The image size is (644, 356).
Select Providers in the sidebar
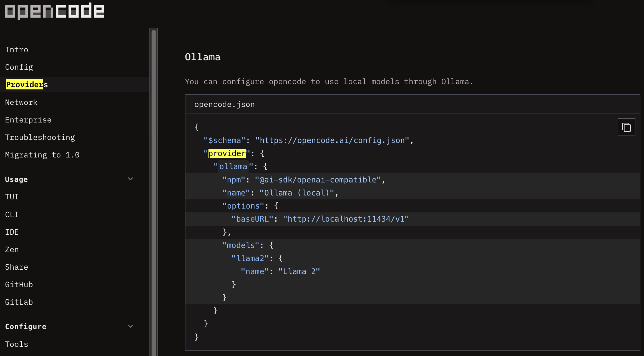[x=27, y=84]
